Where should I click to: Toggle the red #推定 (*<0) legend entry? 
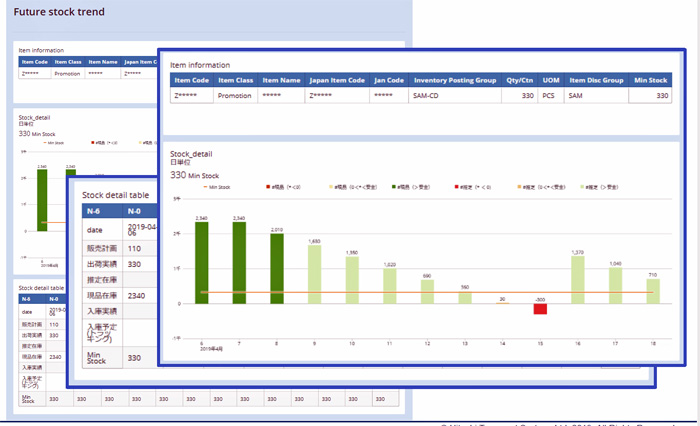pyautogui.click(x=473, y=187)
